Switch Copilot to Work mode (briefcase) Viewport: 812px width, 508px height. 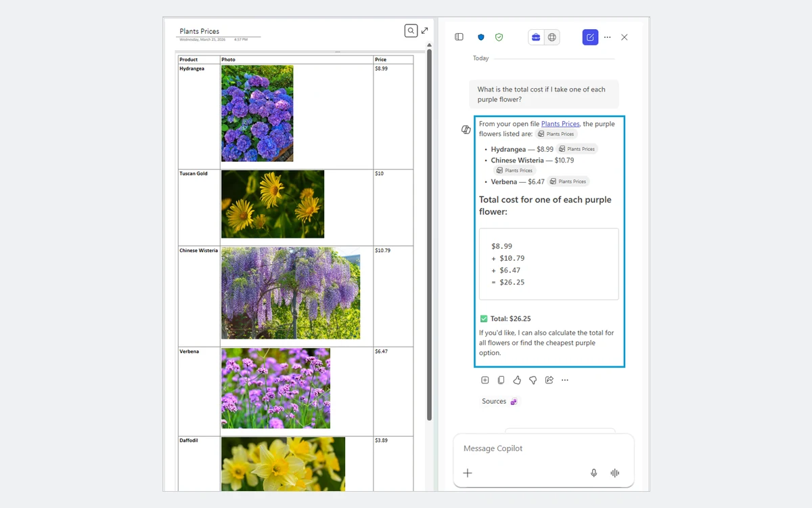coord(536,37)
